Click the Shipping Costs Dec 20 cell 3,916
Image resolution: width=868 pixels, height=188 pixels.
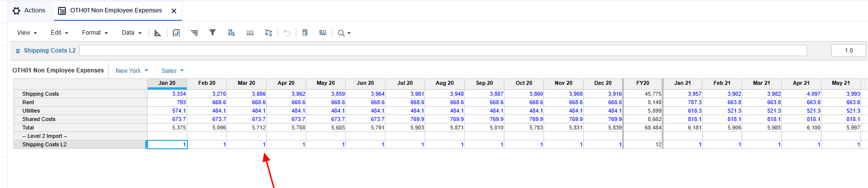[x=603, y=94]
